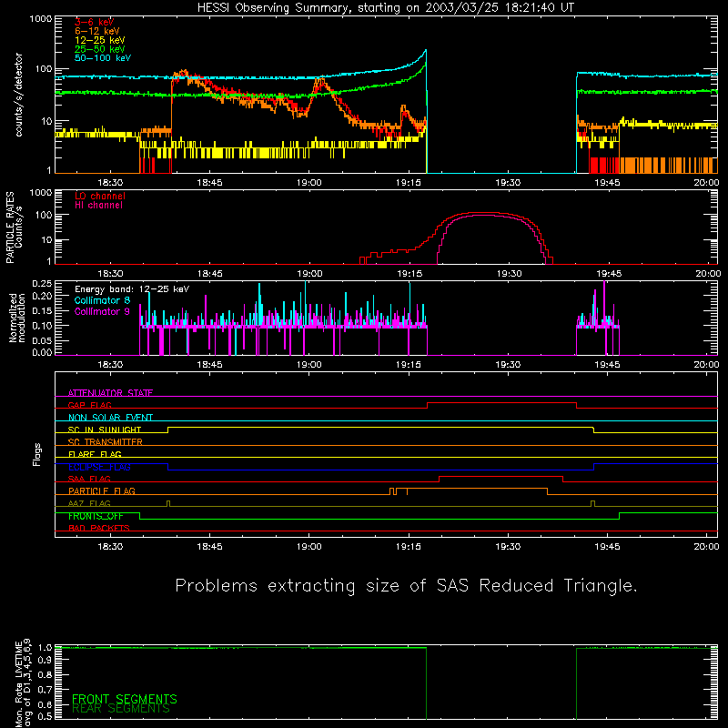Select the 3-6 keV legend label
728x728 pixels.
95,22
